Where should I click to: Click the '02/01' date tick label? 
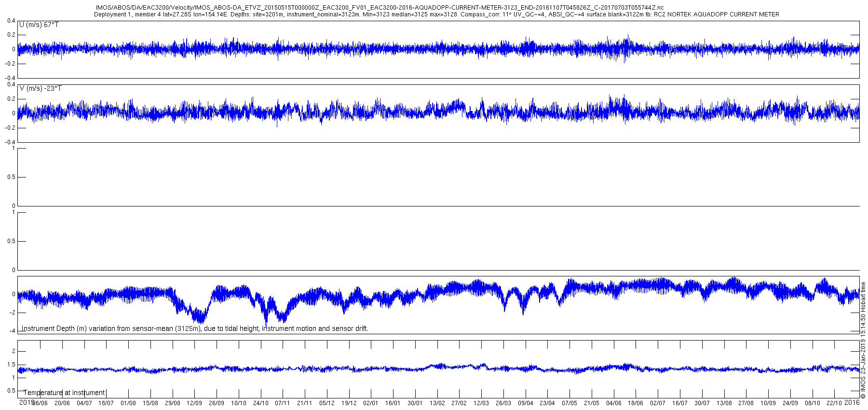[x=371, y=403]
